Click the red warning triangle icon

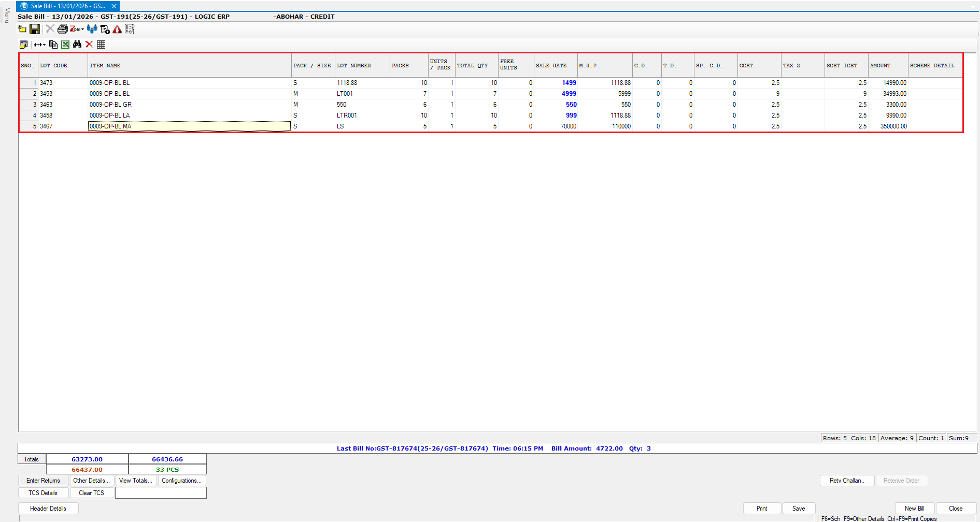(117, 30)
